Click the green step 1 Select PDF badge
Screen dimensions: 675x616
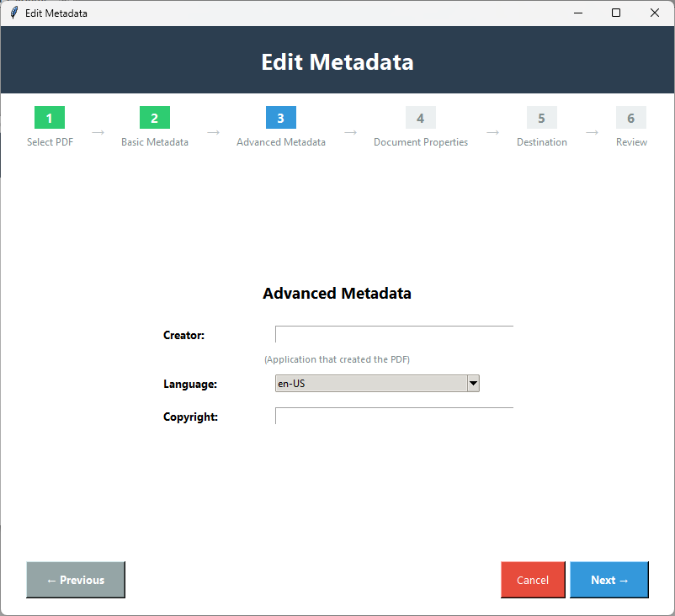coord(49,118)
